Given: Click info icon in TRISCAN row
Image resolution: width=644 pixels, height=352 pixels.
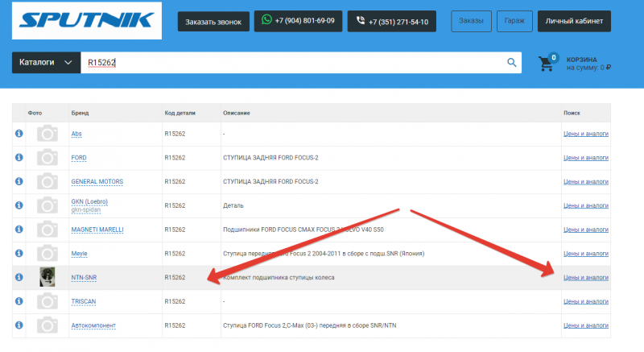Looking at the screenshot, I should (19, 301).
